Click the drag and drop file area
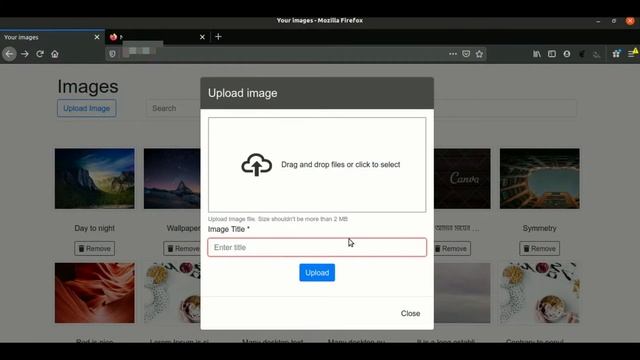Viewport: 640px width, 360px height. click(x=317, y=165)
